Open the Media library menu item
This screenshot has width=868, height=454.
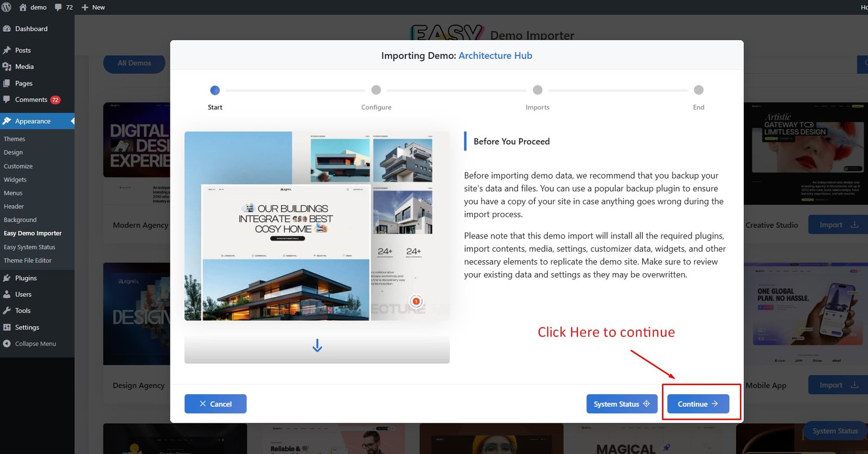click(x=37, y=66)
